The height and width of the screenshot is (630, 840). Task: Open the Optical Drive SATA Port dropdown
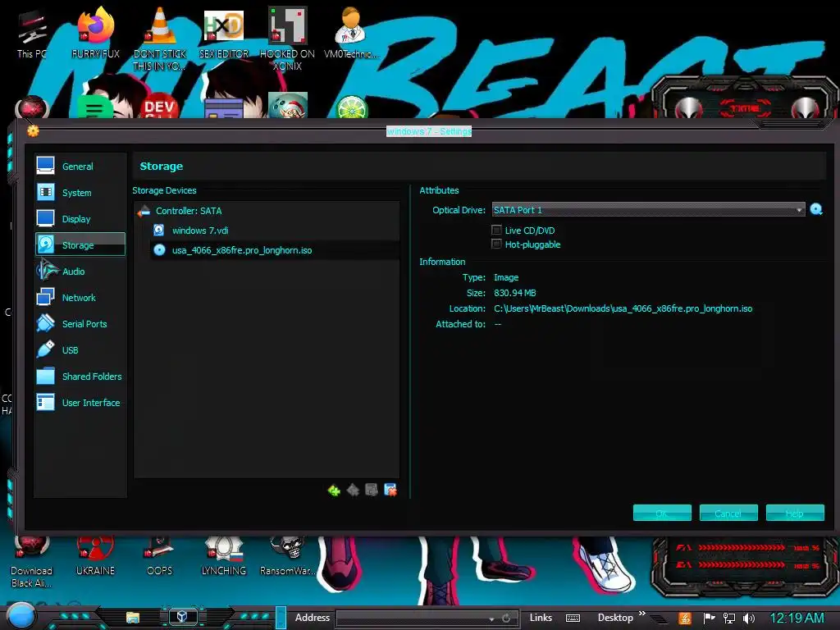point(648,210)
